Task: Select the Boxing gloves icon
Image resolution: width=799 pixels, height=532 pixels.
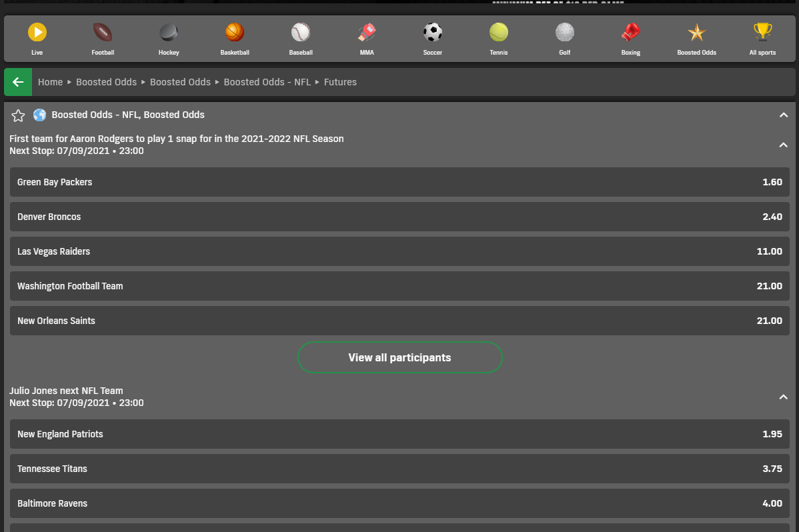Action: point(631,33)
